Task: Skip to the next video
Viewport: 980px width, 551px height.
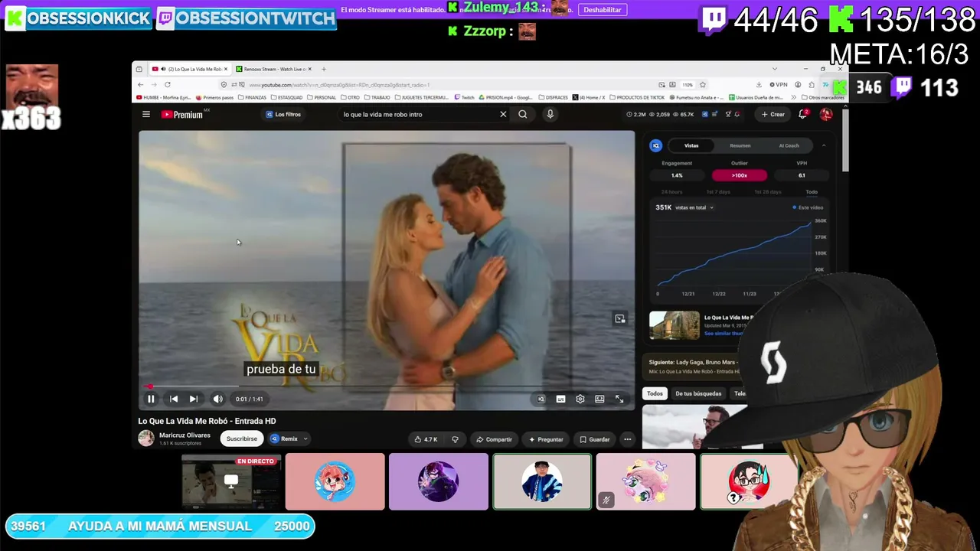Action: pos(194,399)
